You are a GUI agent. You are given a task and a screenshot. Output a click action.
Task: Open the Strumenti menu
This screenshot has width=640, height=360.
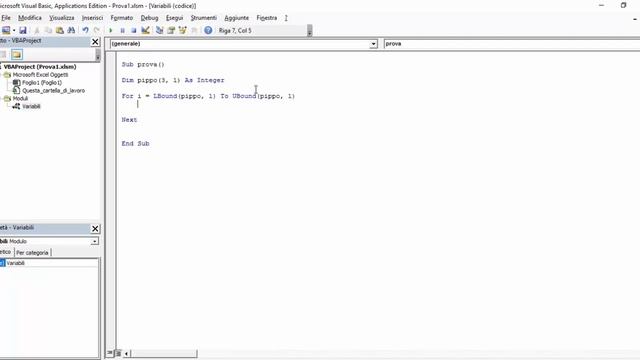point(203,18)
